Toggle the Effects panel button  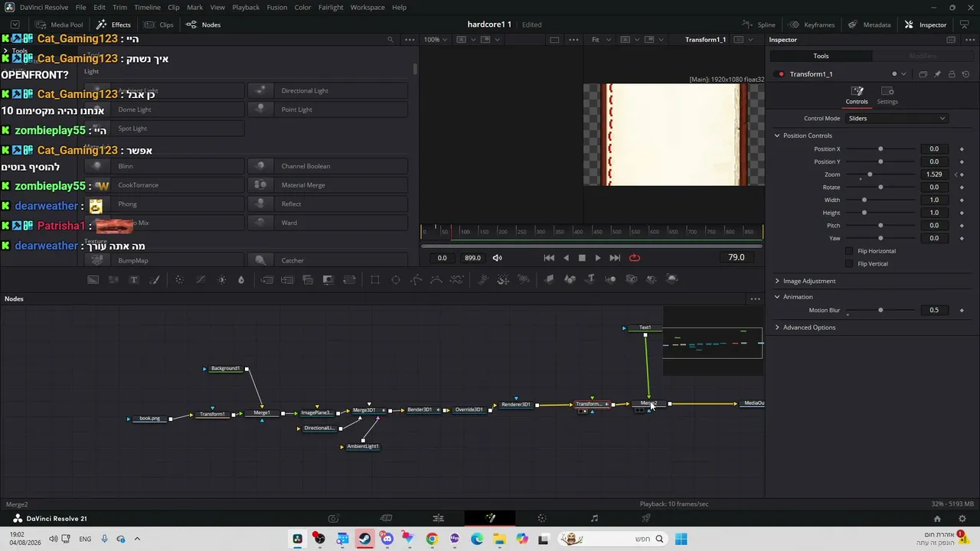coord(113,24)
